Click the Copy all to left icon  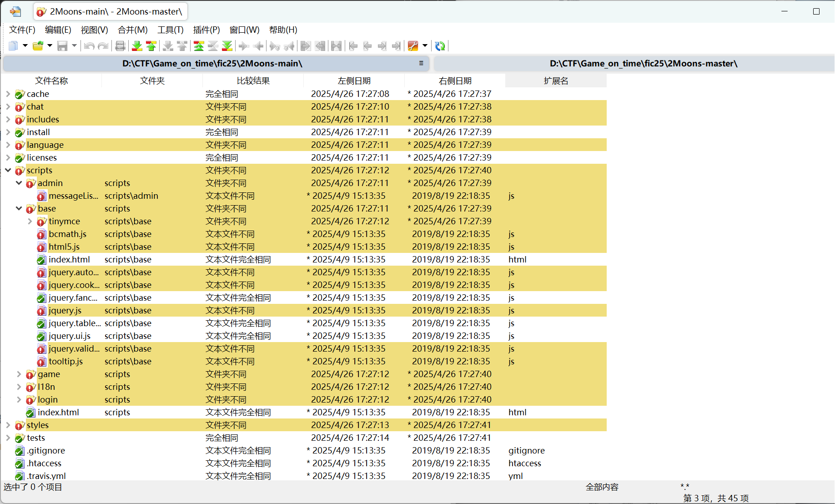click(320, 46)
